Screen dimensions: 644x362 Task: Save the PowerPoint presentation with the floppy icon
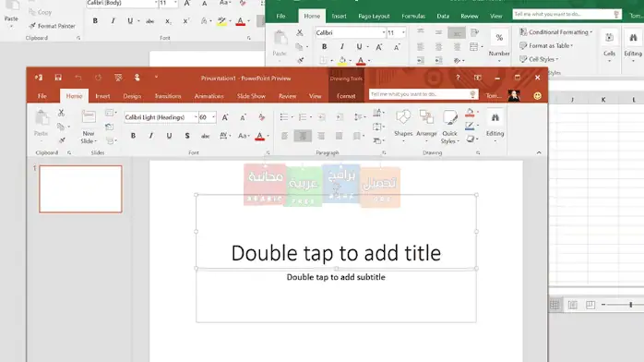pos(58,78)
